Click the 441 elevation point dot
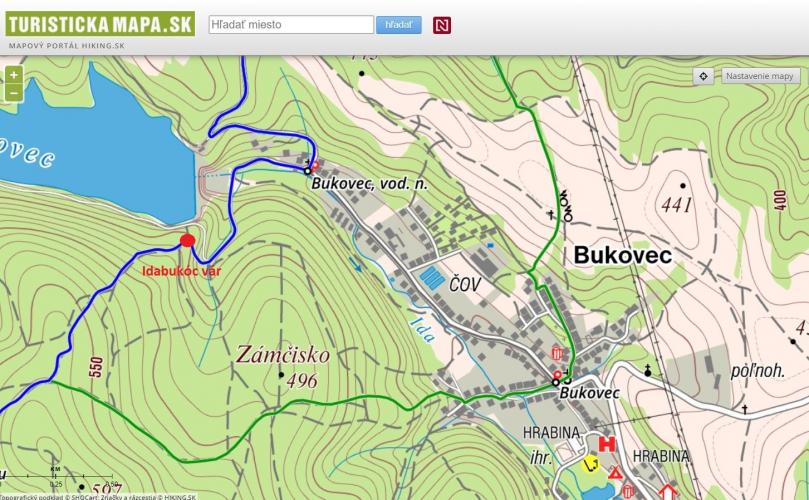The width and height of the screenshot is (809, 500). click(683, 186)
